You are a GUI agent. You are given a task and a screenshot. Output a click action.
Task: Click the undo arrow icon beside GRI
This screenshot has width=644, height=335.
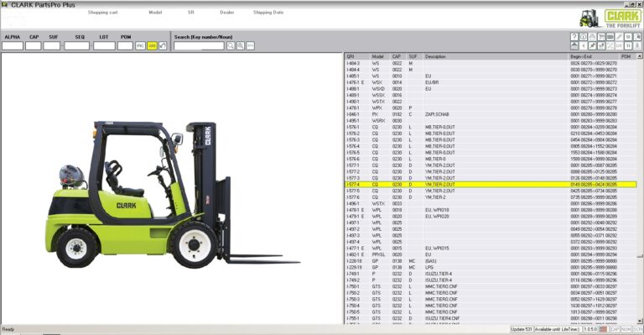163,45
